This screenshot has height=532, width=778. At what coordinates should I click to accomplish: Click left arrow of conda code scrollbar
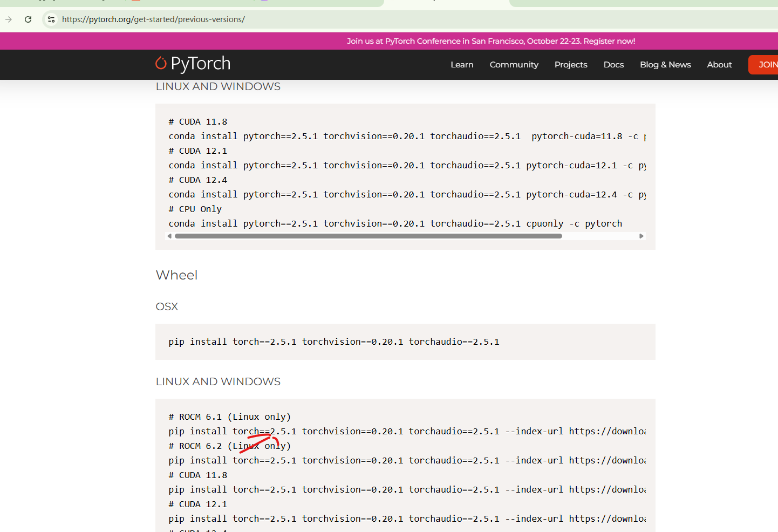[x=169, y=236]
